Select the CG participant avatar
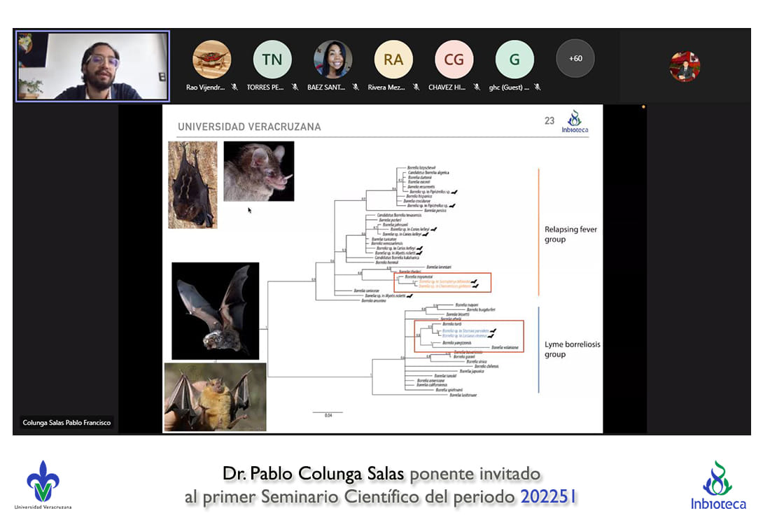The width and height of the screenshot is (763, 532). [454, 59]
